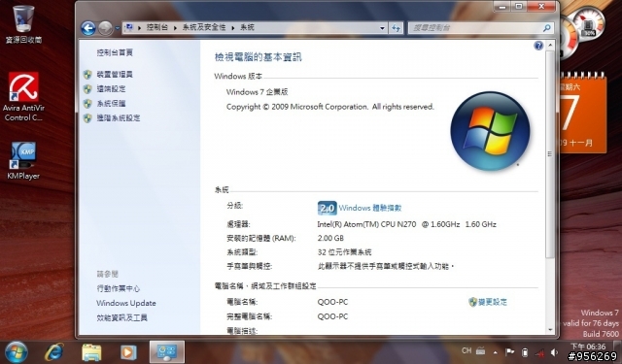This screenshot has width=622, height=364.
Task: Click the refresh button beside the address bar
Action: 396,28
